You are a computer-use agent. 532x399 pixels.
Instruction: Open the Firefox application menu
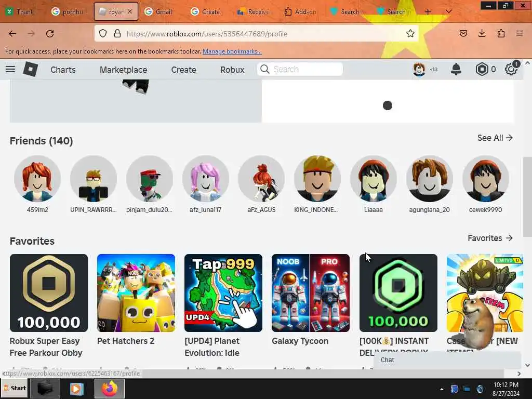tap(520, 33)
